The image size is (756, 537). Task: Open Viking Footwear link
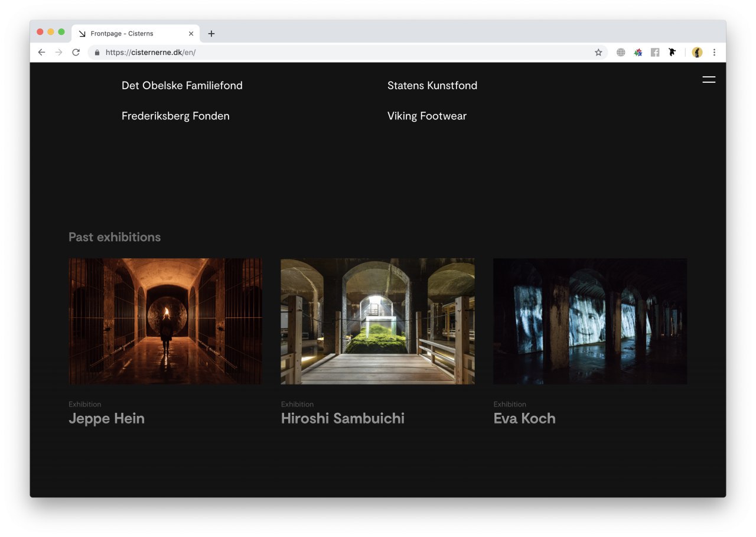pyautogui.click(x=427, y=116)
